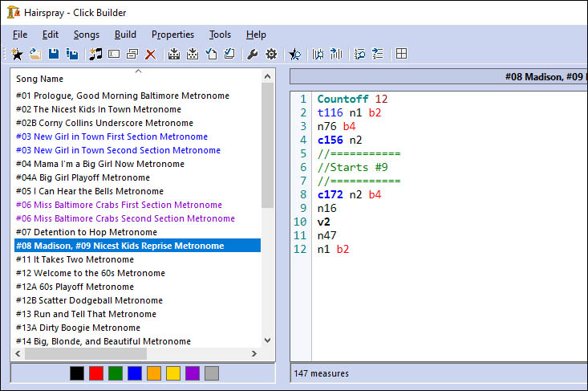Image resolution: width=588 pixels, height=391 pixels.
Task: Open the gear settings icon
Action: 271,54
